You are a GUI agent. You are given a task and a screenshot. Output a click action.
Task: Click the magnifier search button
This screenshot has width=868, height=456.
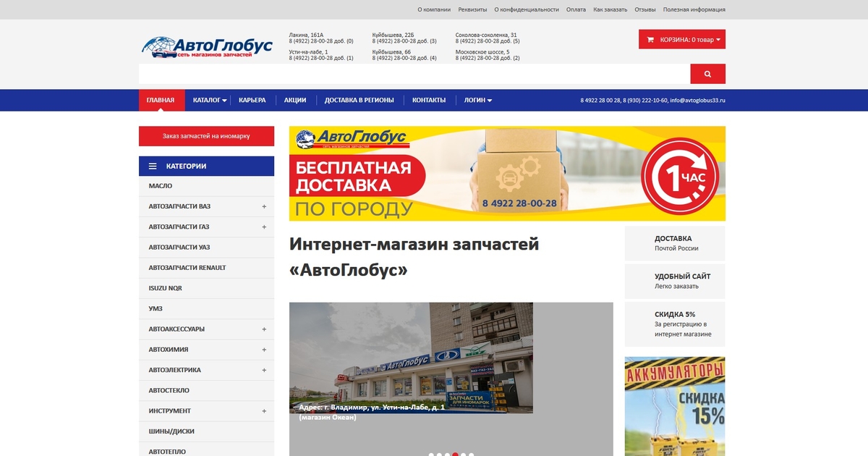[707, 74]
